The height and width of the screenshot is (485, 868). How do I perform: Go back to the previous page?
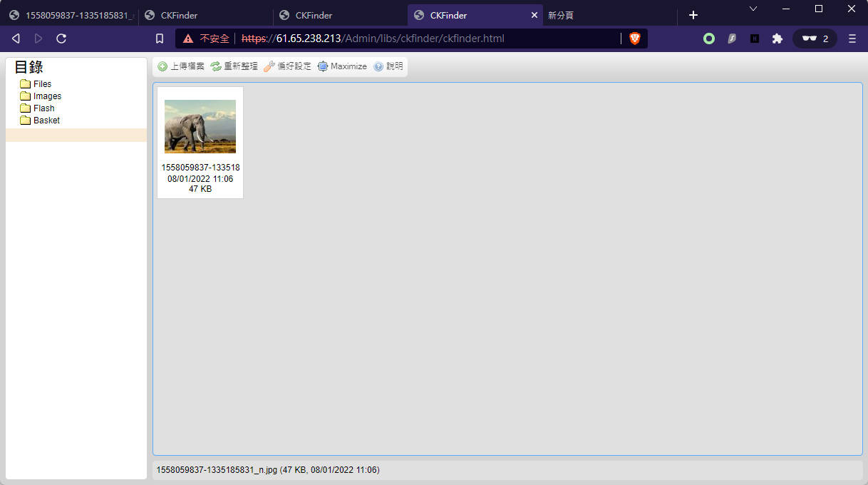(16, 39)
